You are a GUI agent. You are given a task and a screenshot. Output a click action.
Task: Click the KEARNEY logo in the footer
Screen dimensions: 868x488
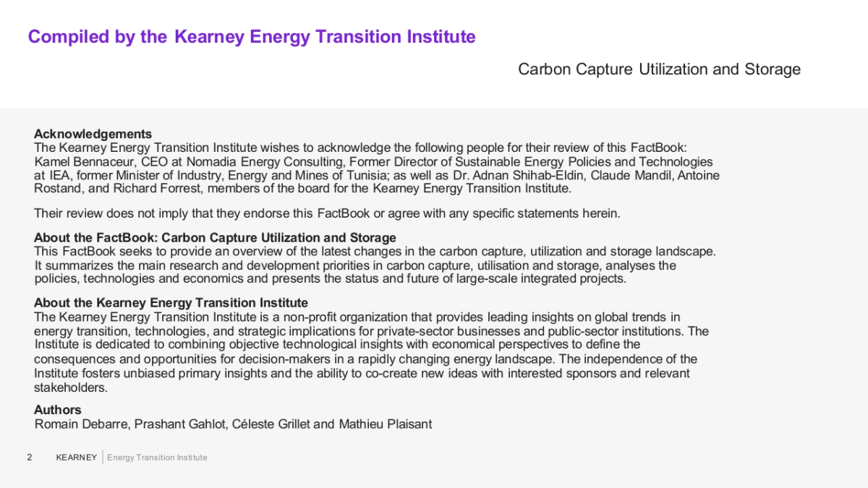point(76,458)
